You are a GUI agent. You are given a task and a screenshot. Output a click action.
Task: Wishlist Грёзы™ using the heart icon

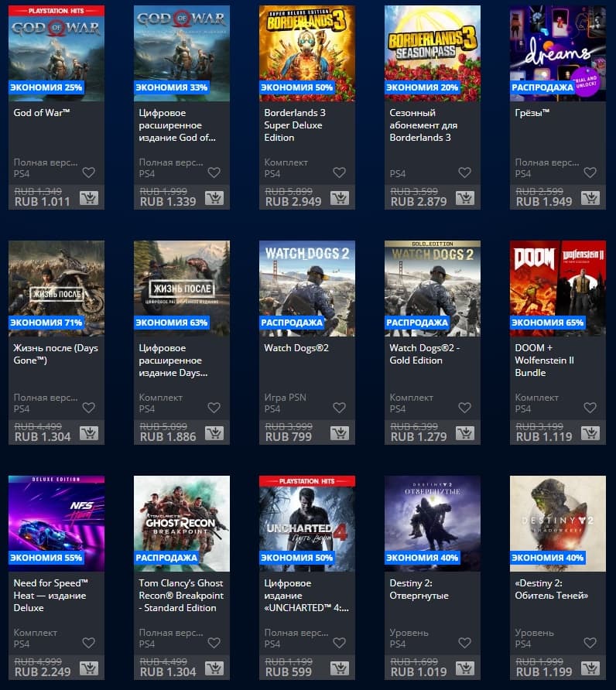coord(590,172)
